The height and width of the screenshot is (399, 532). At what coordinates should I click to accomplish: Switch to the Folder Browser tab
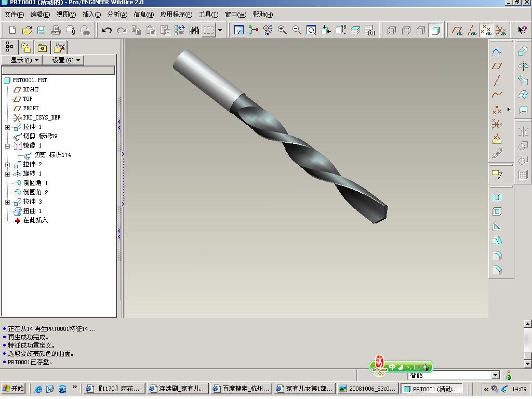26,47
